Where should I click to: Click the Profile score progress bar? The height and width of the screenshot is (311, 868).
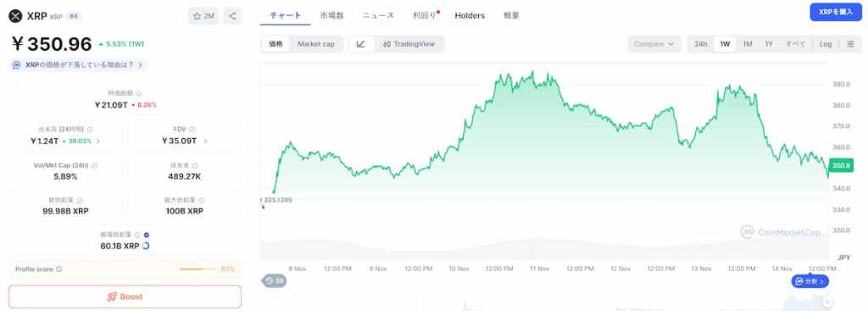pos(198,269)
